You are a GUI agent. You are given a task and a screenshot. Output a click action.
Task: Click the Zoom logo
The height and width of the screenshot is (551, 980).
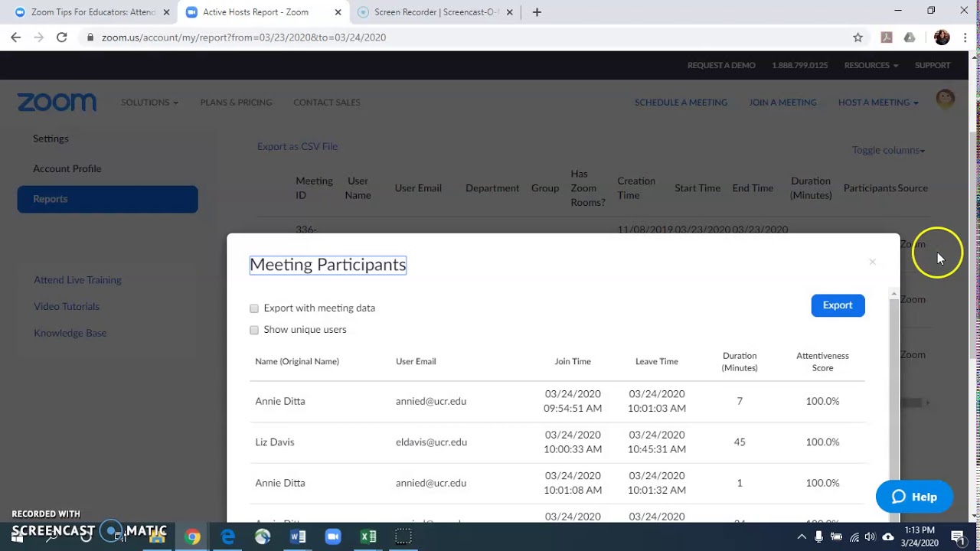[x=57, y=103]
